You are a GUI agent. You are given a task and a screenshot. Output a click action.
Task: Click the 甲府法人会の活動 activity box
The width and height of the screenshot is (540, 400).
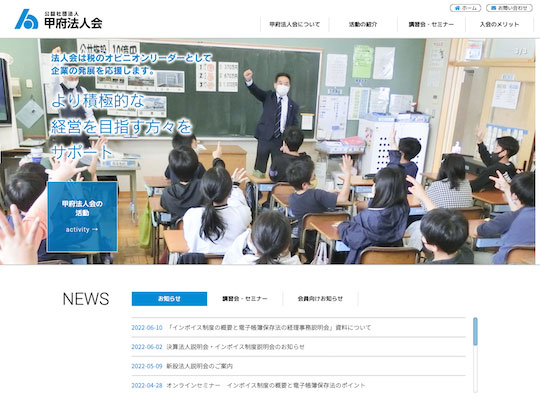82,217
